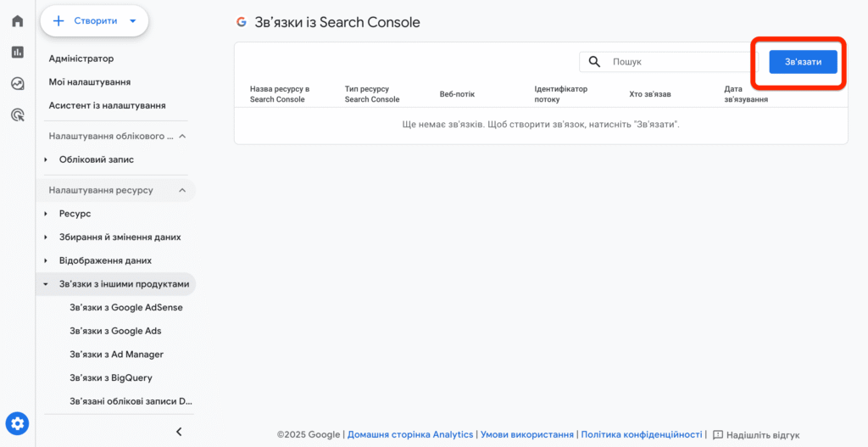The image size is (868, 447).
Task: Open Політика конфіденційності link
Action: point(642,435)
